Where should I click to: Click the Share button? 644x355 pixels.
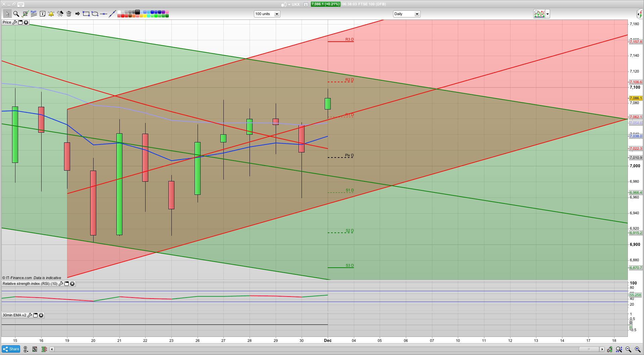coord(11,349)
